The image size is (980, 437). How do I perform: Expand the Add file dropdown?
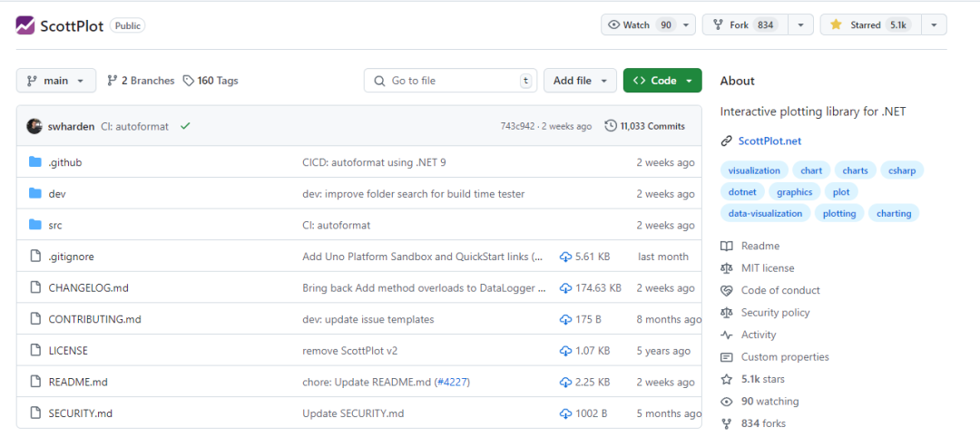coord(581,81)
